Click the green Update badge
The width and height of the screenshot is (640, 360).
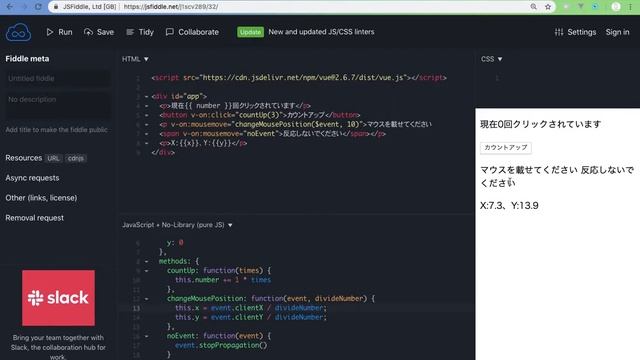coord(250,32)
